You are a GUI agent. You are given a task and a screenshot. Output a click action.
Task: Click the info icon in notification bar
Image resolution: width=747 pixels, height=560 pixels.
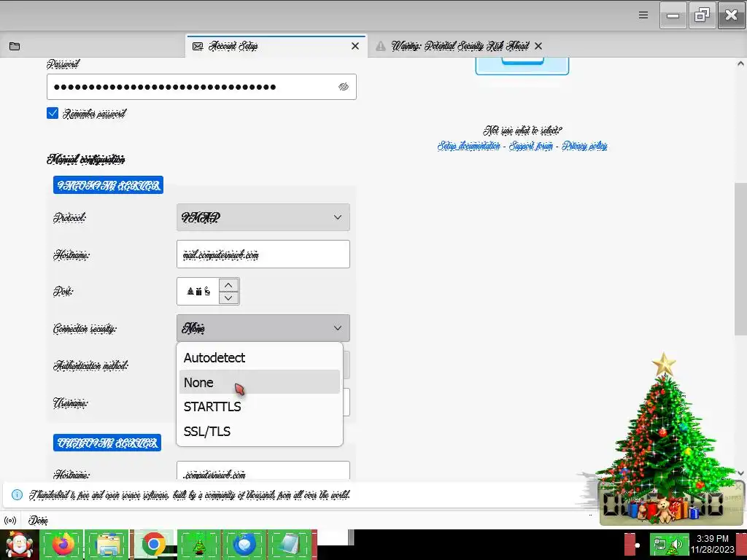(x=17, y=495)
